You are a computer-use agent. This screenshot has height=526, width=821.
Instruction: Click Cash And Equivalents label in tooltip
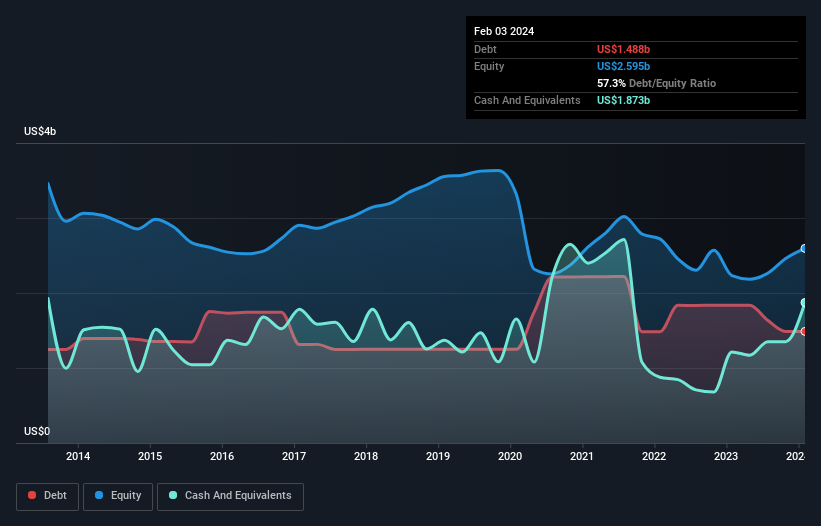527,100
